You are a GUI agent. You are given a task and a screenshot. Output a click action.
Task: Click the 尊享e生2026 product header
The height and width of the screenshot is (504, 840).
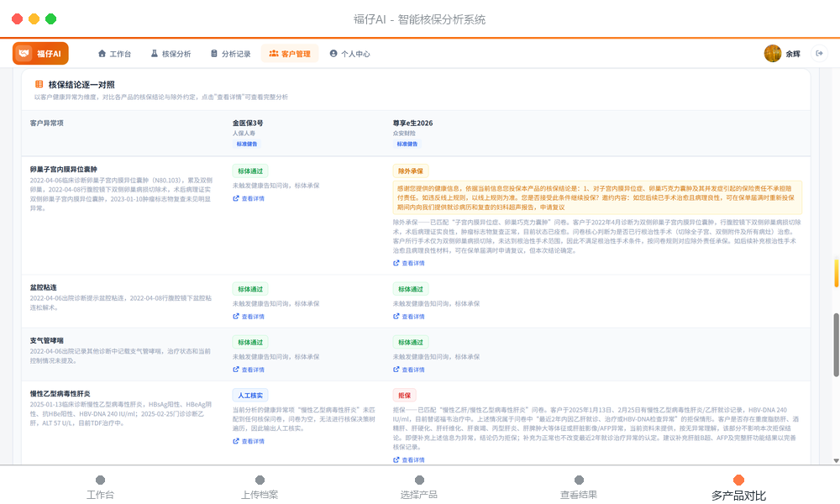pos(412,123)
